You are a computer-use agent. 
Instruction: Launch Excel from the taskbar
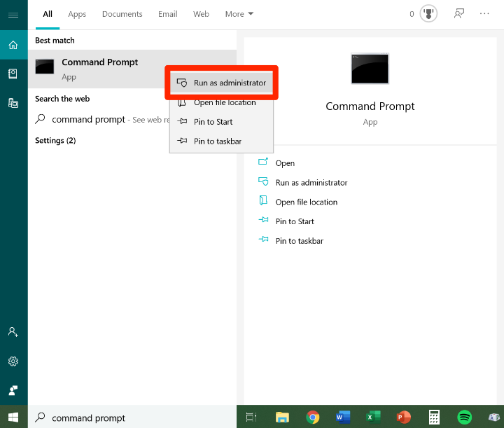click(373, 417)
